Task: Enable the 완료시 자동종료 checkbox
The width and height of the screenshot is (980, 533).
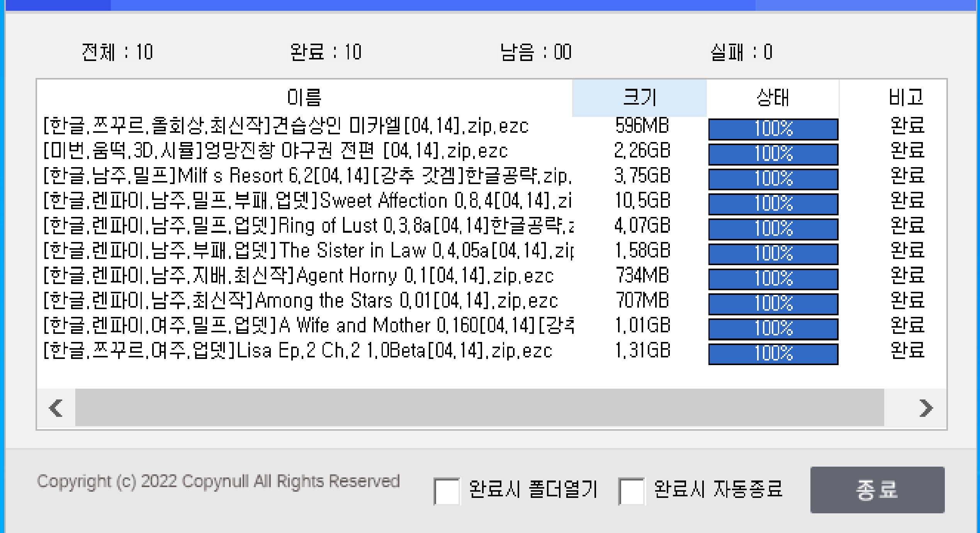Action: 631,491
